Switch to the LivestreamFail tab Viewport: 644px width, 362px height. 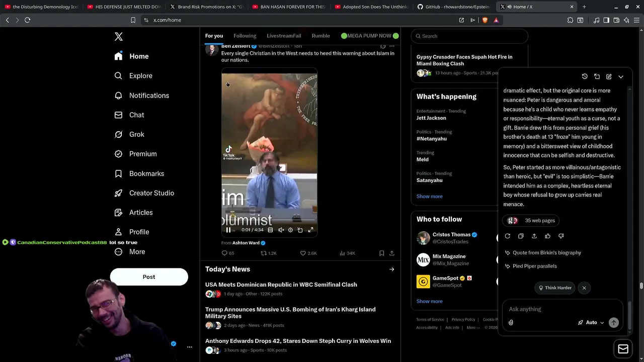pos(284,36)
